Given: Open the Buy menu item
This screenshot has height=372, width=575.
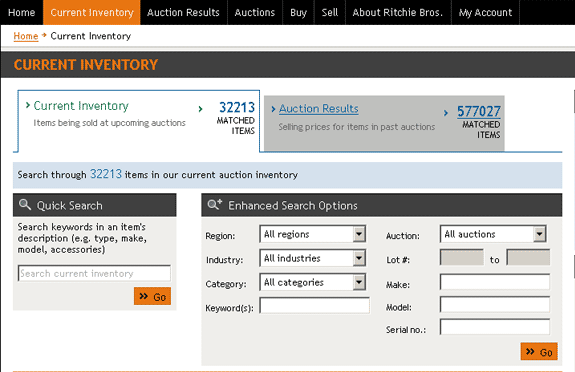Looking at the screenshot, I should [x=299, y=12].
